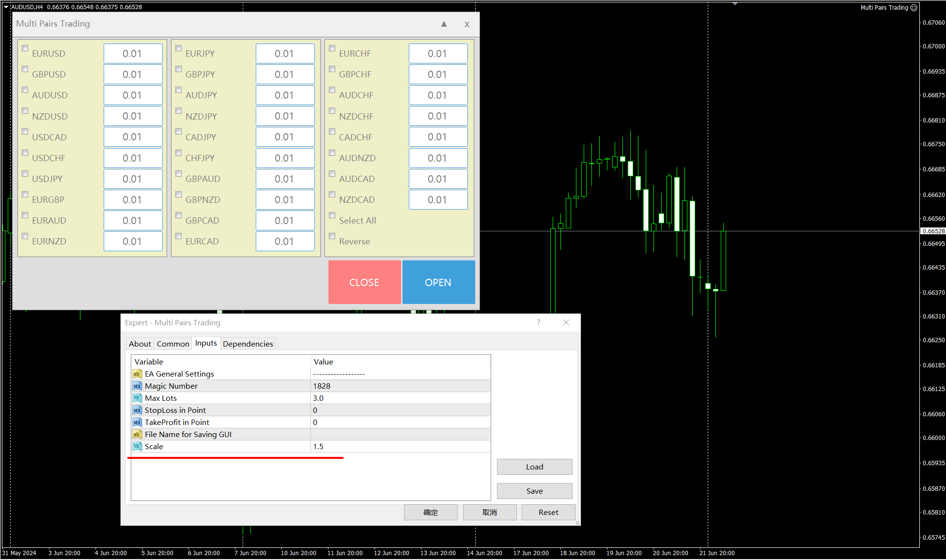Image resolution: width=946 pixels, height=560 pixels.
Task: Click the Max Lots variable icon
Action: [137, 398]
